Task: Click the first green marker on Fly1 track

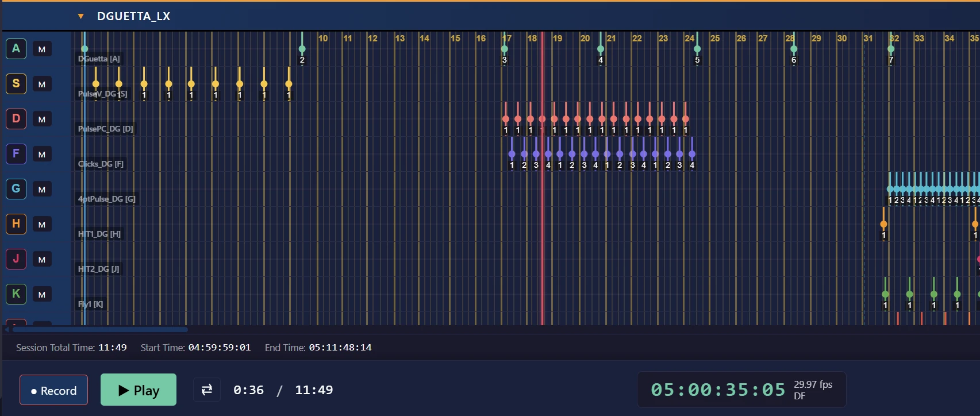Action: 886,294
